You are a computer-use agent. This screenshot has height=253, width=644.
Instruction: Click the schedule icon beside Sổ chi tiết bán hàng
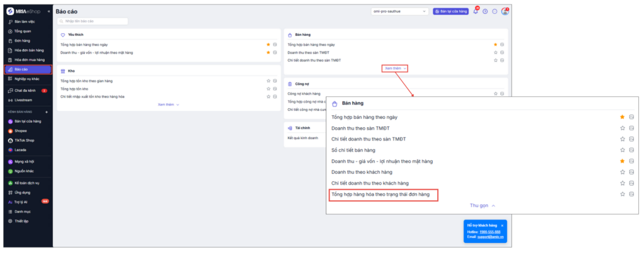(631, 150)
